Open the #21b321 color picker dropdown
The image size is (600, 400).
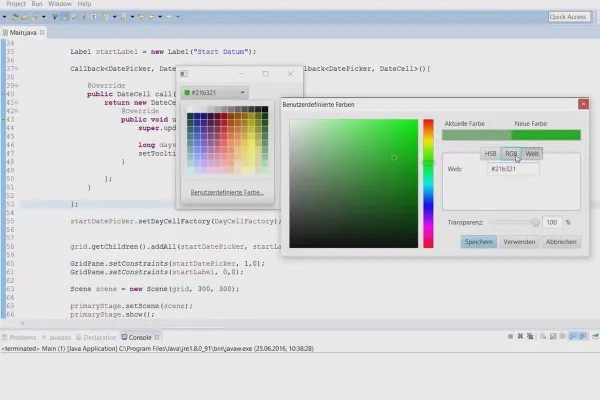pos(214,93)
